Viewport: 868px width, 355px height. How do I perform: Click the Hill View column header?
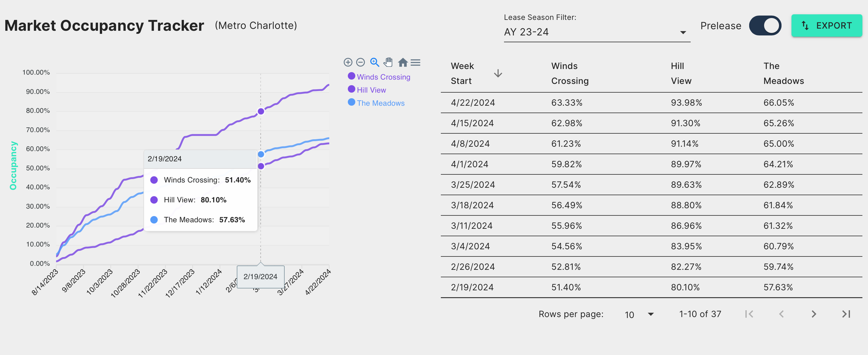[x=681, y=73]
